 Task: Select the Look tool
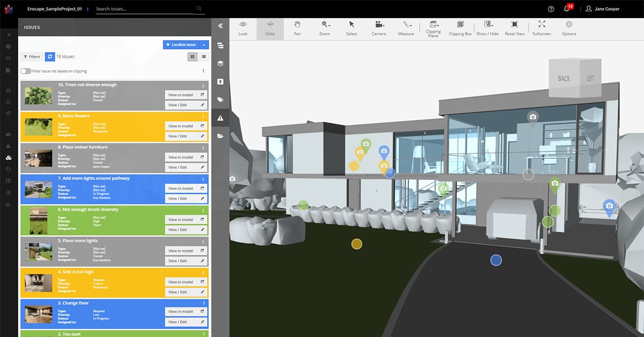pyautogui.click(x=243, y=28)
